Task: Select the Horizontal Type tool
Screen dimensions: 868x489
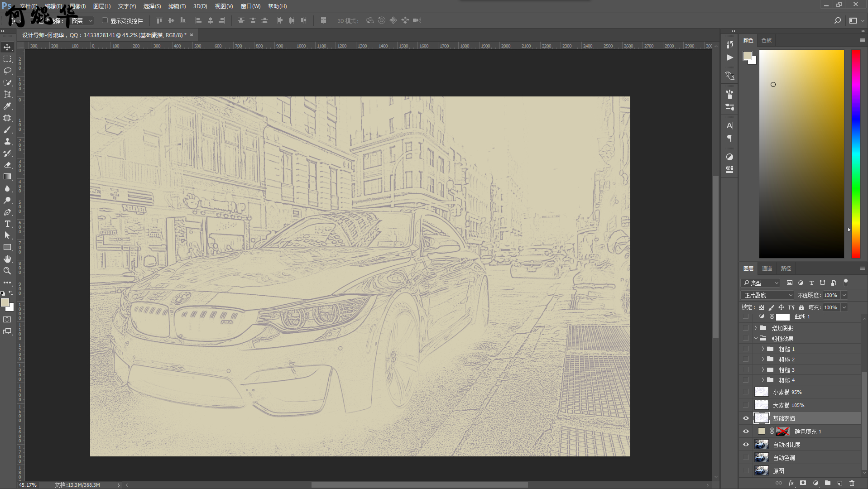Action: click(x=7, y=224)
